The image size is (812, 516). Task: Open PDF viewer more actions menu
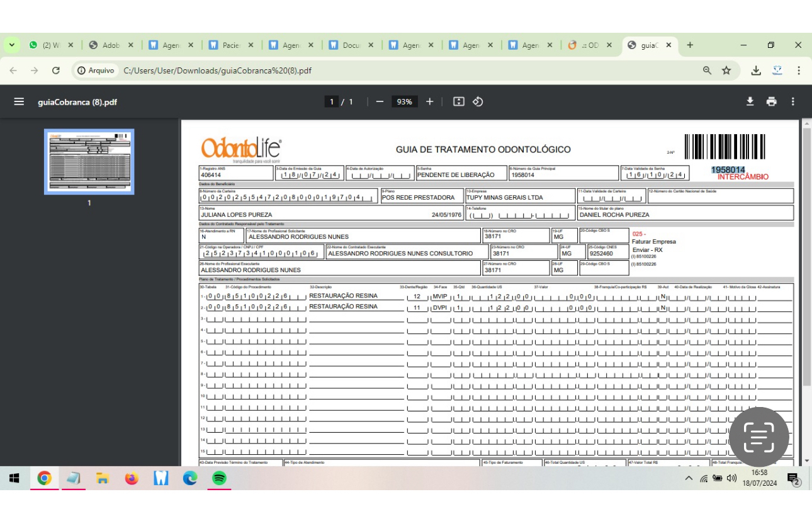coord(793,101)
